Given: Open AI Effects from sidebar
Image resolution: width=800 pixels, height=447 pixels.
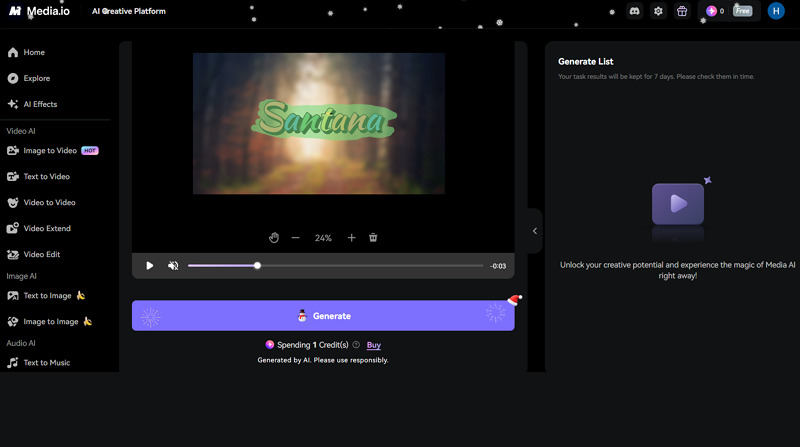Looking at the screenshot, I should point(40,104).
